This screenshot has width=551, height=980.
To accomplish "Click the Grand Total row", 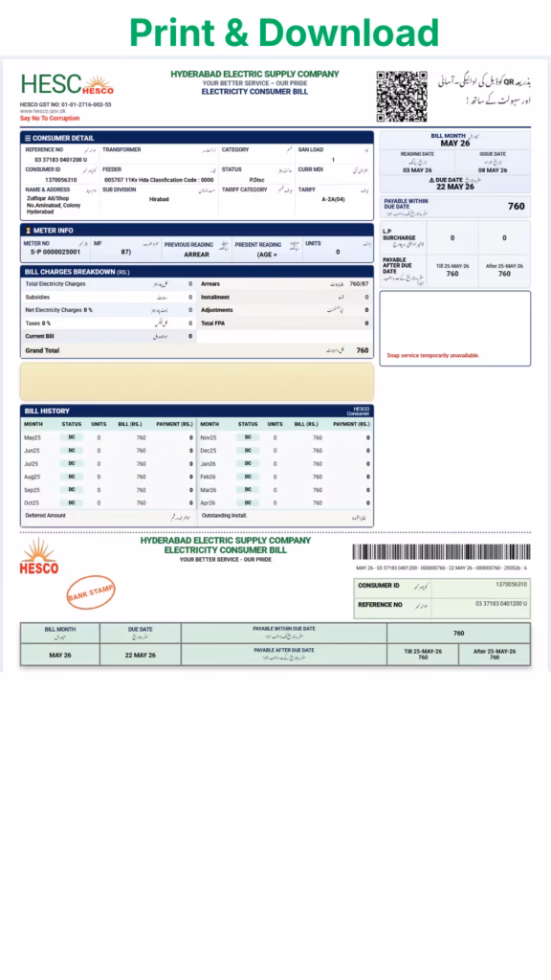I will pos(197,350).
